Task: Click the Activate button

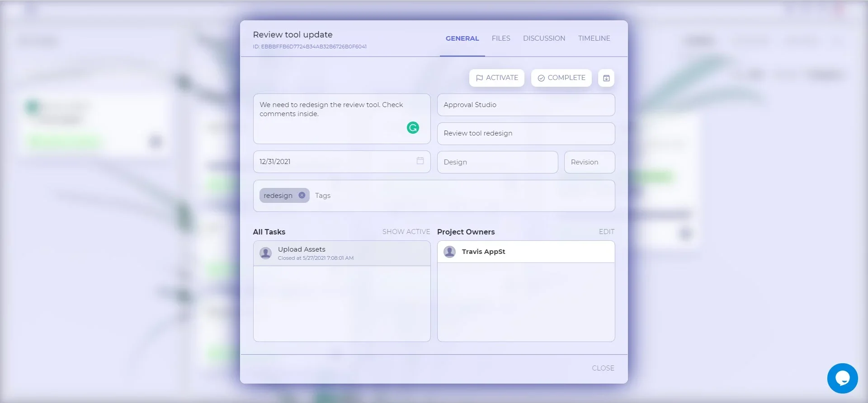Action: point(497,78)
